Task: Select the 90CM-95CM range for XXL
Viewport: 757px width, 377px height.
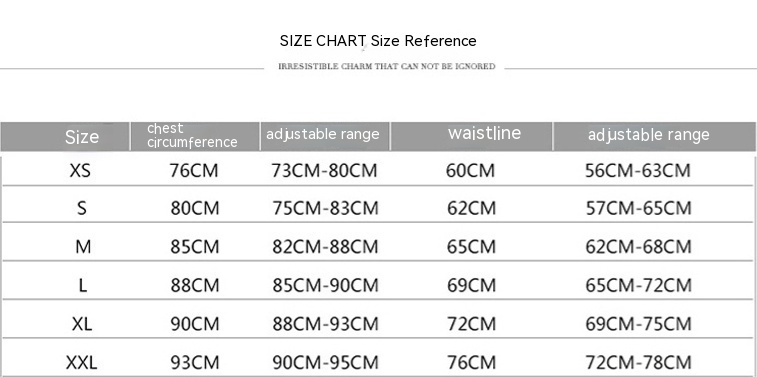Action: pyautogui.click(x=325, y=363)
